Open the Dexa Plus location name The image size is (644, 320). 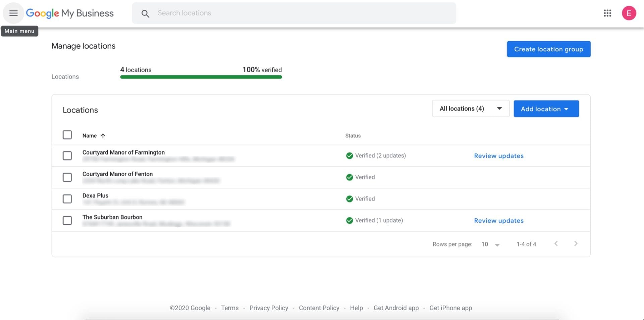coord(95,195)
